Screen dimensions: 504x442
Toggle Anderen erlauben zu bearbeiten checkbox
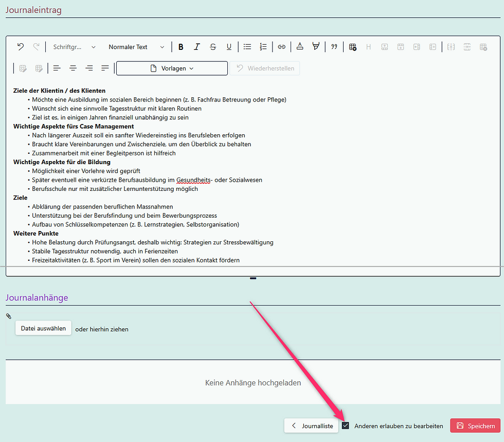(346, 426)
